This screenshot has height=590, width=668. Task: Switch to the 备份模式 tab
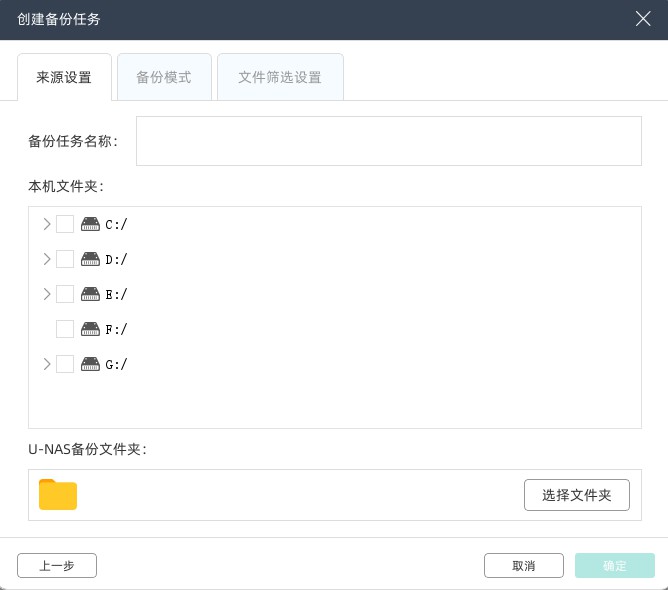[164, 77]
